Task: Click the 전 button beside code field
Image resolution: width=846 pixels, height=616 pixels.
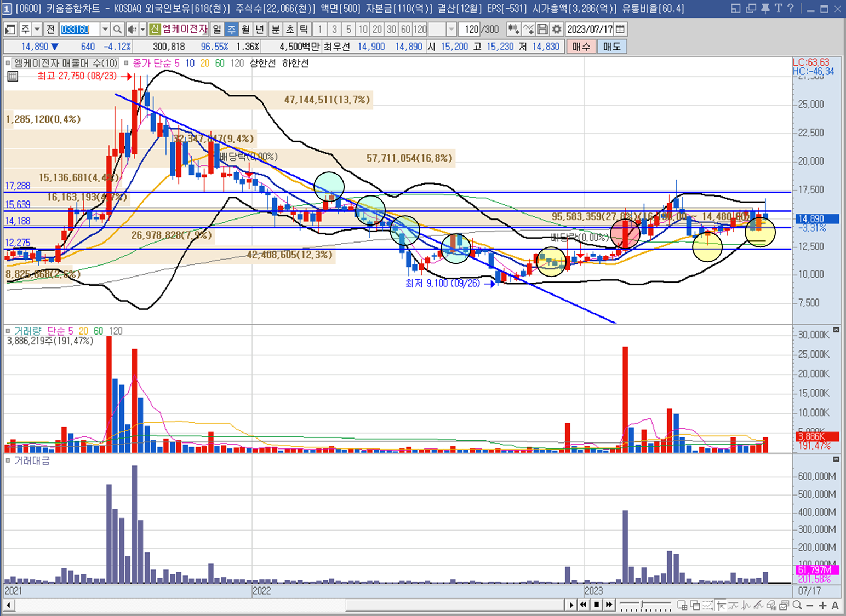Action: [x=50, y=29]
